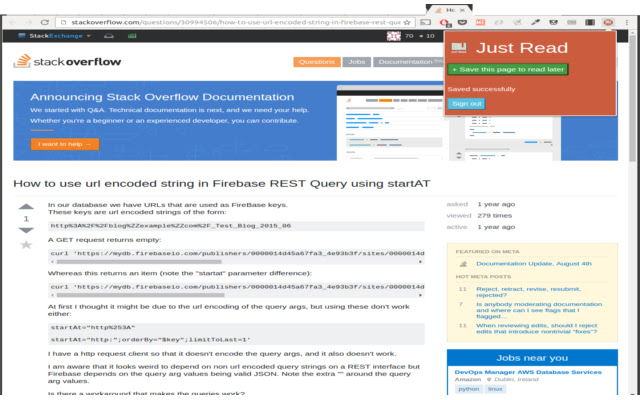Click the Just Read logo icon in the popup
The image size is (640, 400).
[x=459, y=48]
